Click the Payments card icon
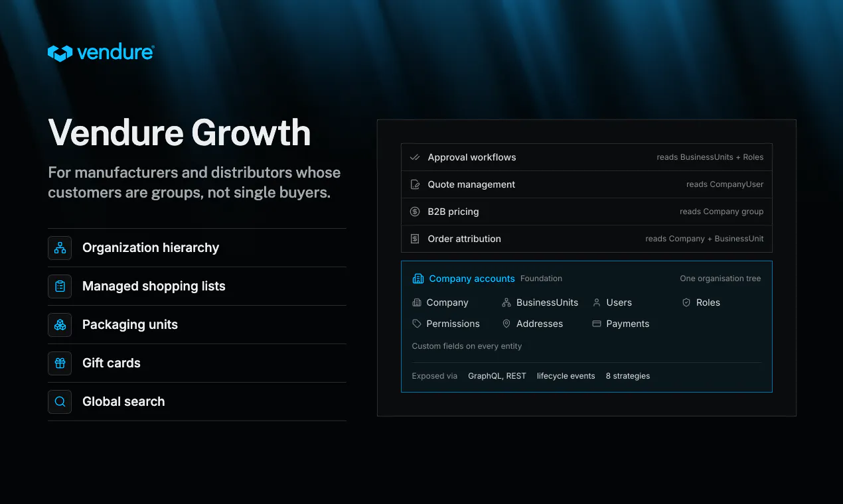Viewport: 843px width, 504px height. point(597,324)
